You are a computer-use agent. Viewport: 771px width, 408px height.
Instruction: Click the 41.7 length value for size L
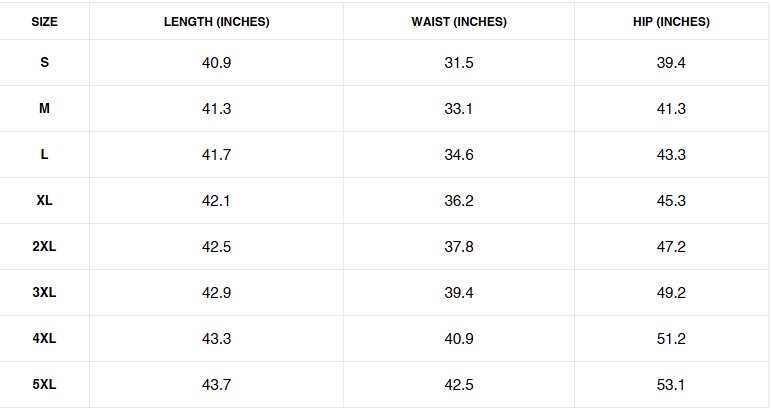coord(217,155)
